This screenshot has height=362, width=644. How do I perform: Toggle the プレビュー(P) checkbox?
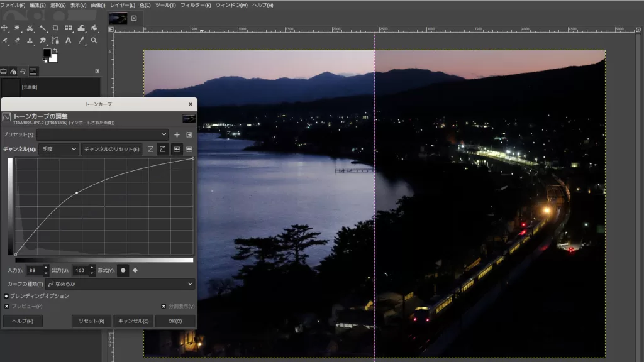(x=7, y=306)
